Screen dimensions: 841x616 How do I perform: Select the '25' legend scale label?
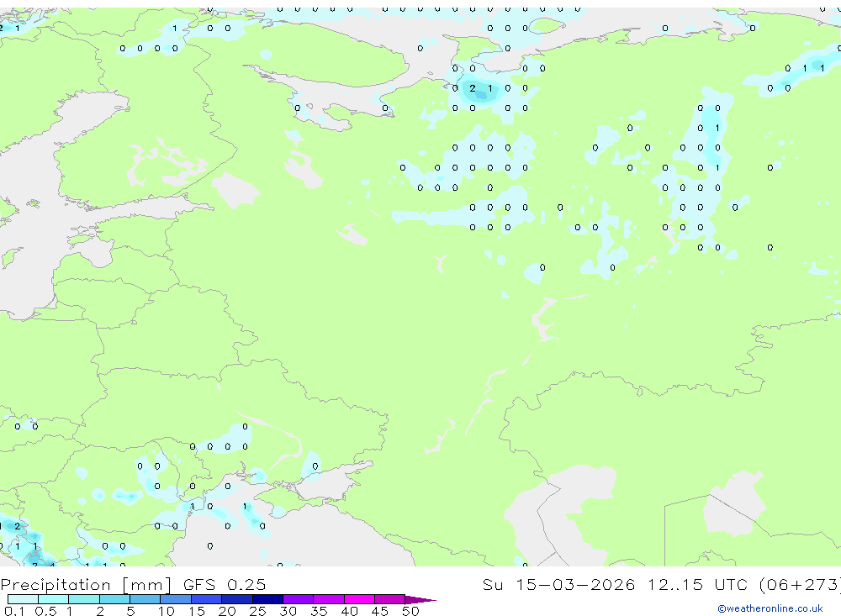pos(257,611)
